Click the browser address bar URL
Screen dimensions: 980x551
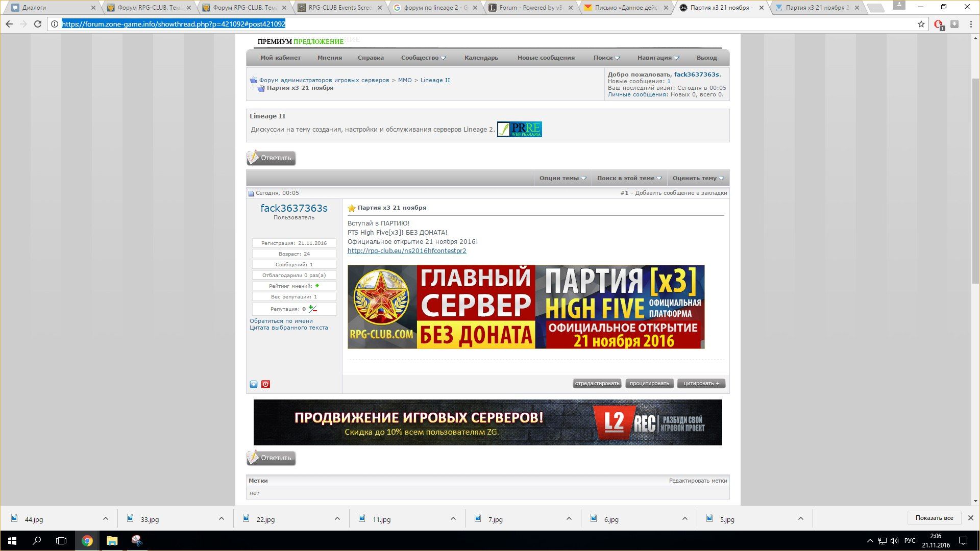(x=174, y=24)
